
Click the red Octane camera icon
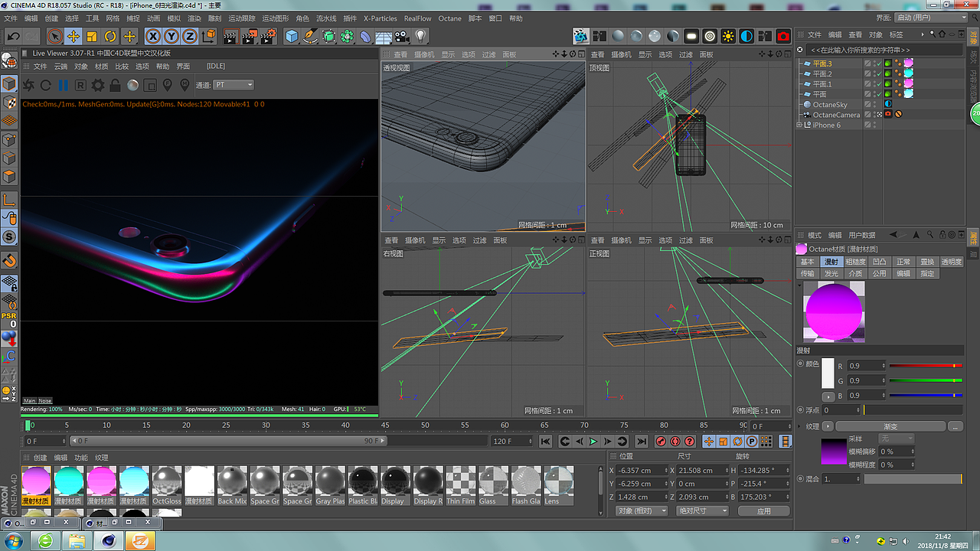(782, 36)
